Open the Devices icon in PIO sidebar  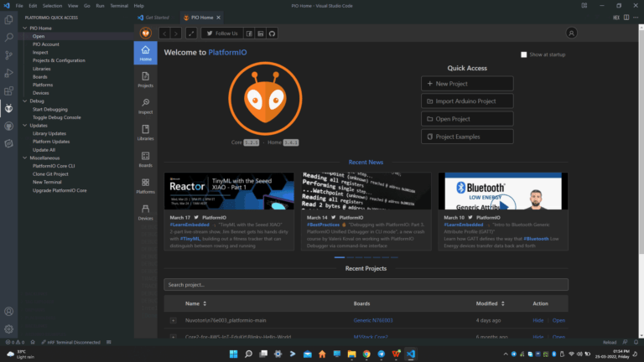145,211
